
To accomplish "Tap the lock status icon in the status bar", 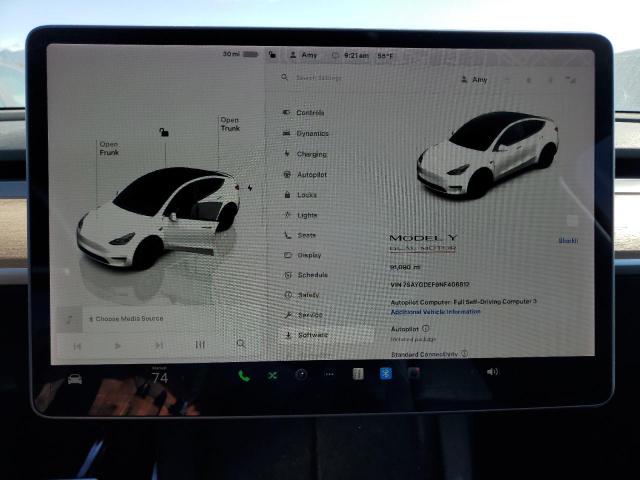I will 272,54.
